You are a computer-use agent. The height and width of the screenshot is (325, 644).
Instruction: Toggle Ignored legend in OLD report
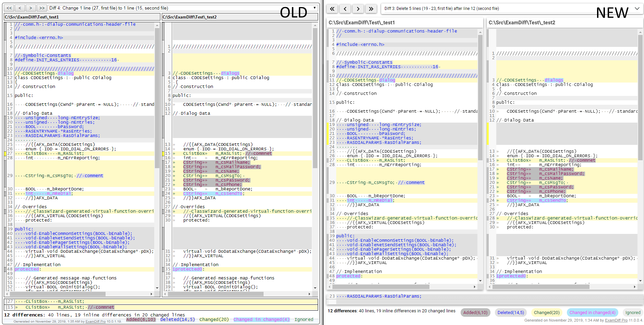(x=304, y=319)
